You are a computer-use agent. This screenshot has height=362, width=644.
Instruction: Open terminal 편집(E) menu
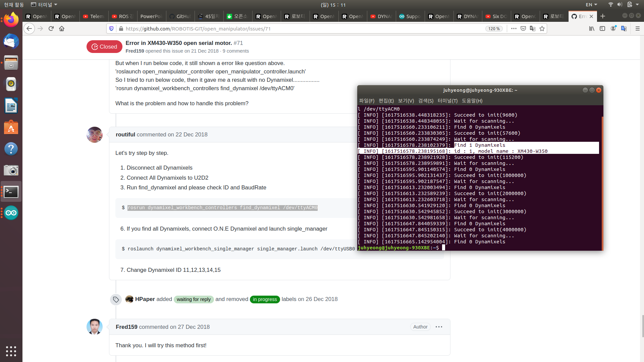(386, 101)
